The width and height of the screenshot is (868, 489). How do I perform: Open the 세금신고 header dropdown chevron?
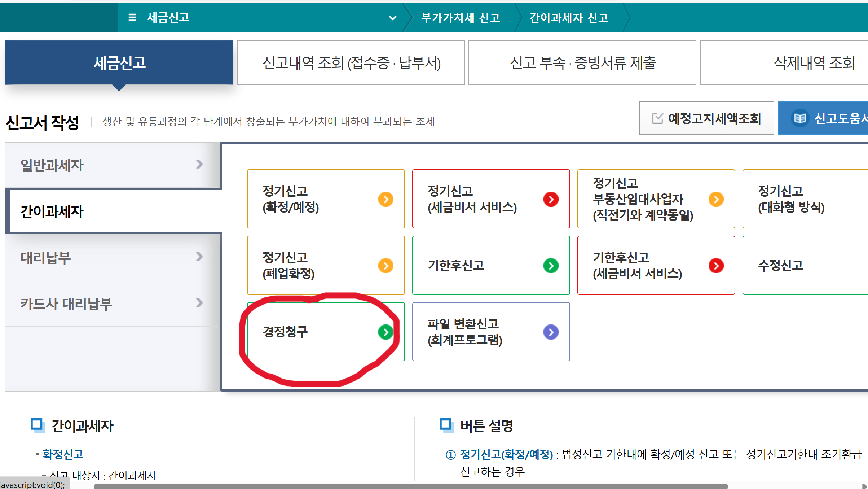393,18
